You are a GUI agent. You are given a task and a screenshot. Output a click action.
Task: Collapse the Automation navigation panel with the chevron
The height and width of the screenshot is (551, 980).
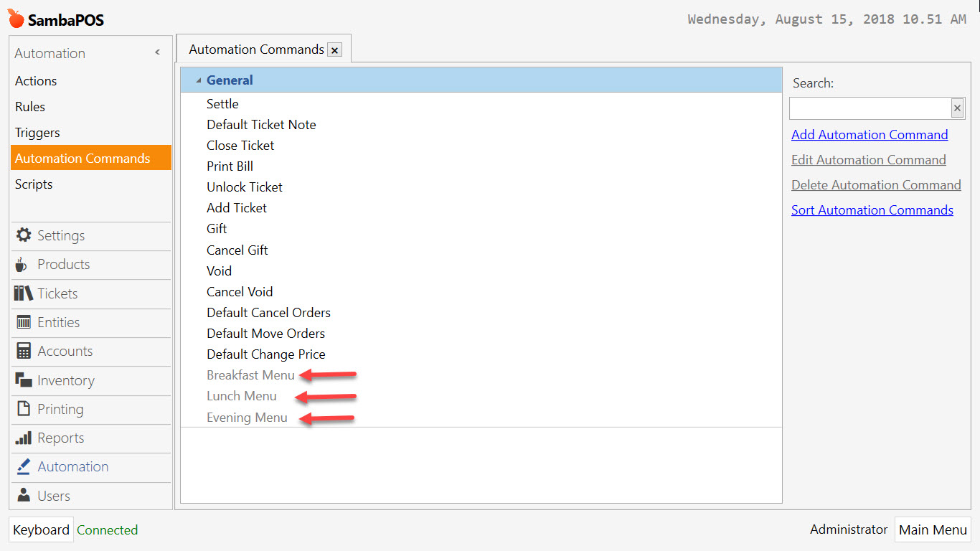coord(157,52)
